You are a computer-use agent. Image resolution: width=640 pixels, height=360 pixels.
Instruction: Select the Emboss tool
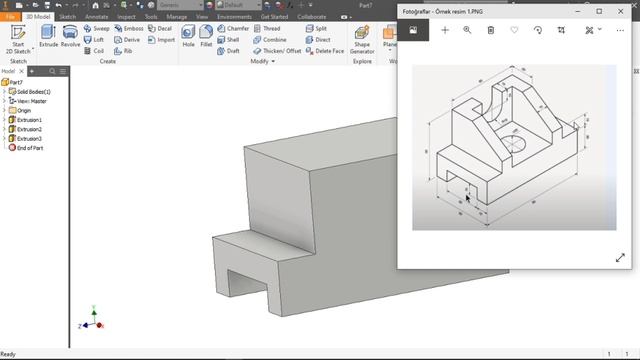click(x=129, y=29)
